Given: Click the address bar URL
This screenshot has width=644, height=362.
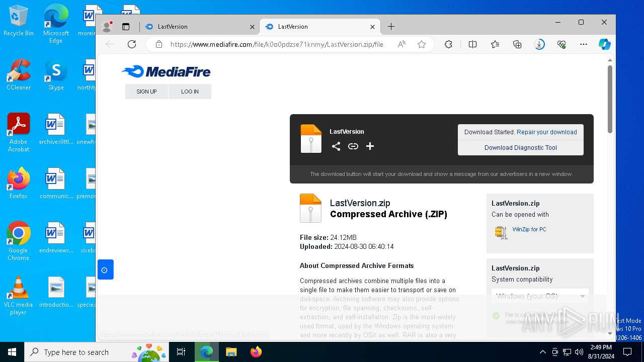Looking at the screenshot, I should 277,44.
